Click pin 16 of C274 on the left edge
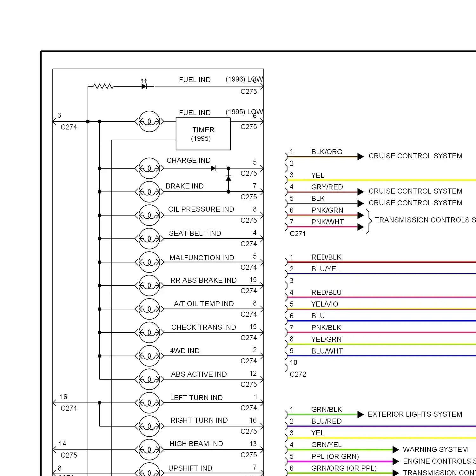The height and width of the screenshot is (476, 476). point(63,397)
